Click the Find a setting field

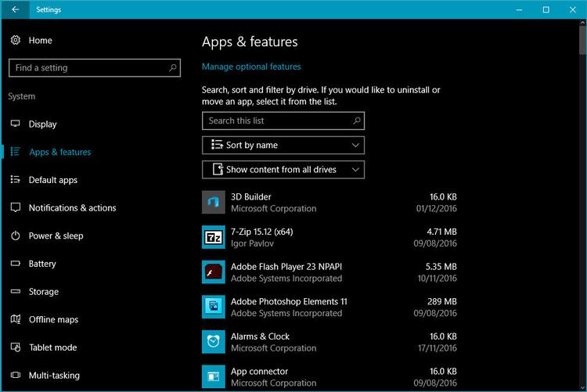point(95,68)
